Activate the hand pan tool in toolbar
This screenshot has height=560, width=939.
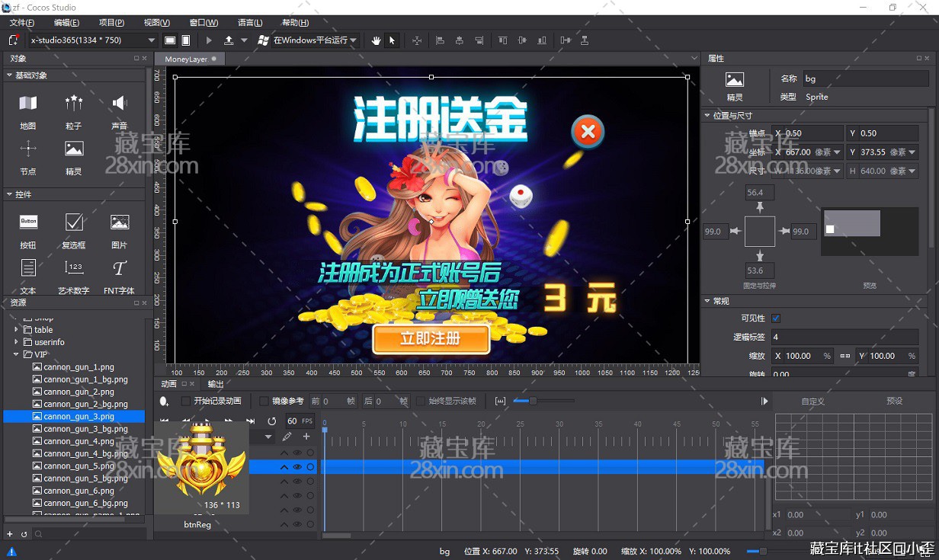point(376,40)
